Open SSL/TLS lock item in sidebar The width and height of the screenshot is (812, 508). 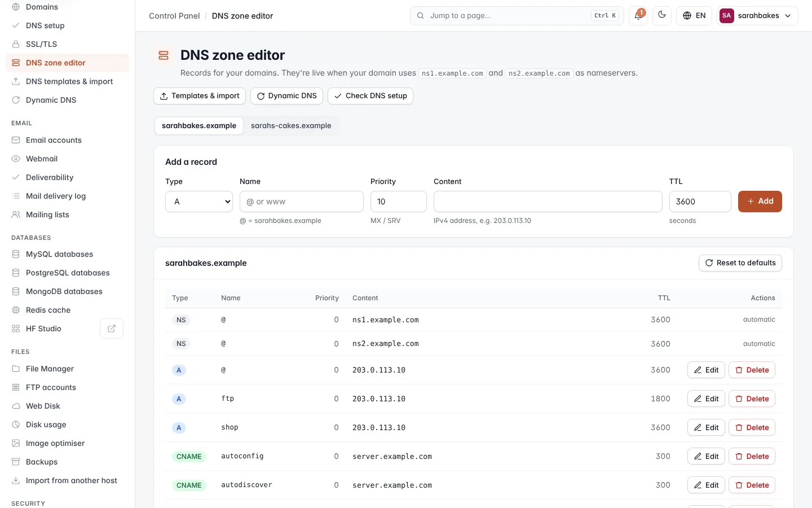(x=67, y=44)
